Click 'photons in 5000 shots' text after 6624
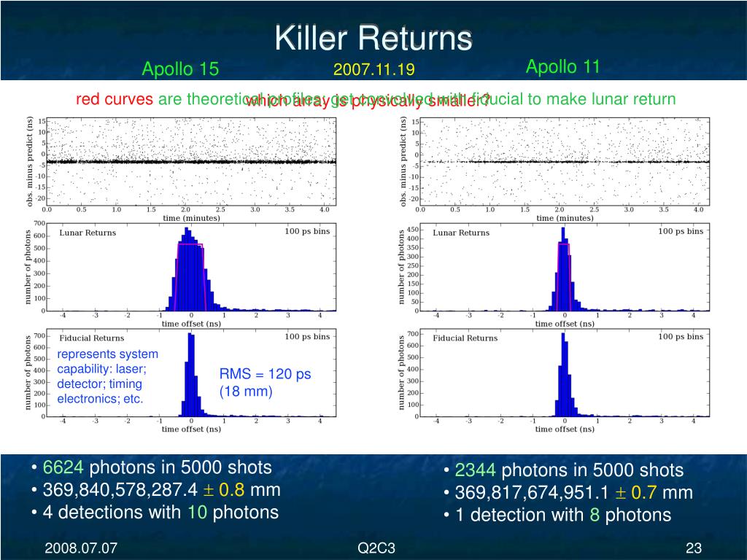 pyautogui.click(x=181, y=467)
